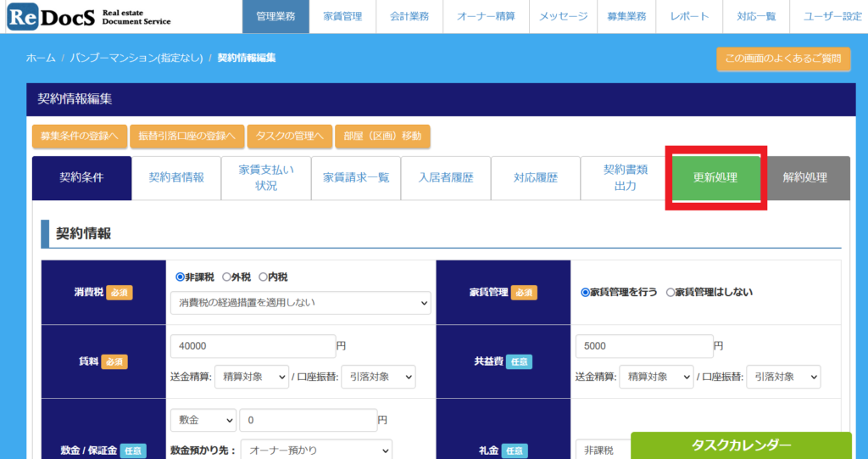The height and width of the screenshot is (459, 868).
Task: Open the タスクカレンダー panel
Action: (x=741, y=445)
